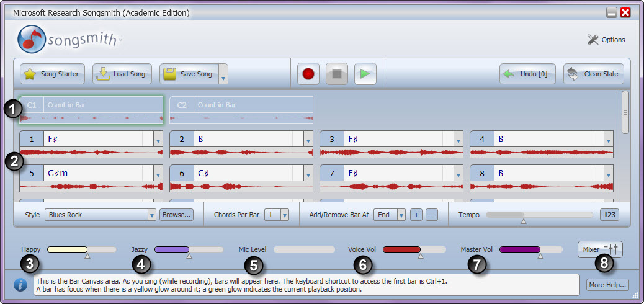The height and width of the screenshot is (304, 644).
Task: Click the Clean Slate button
Action: pyautogui.click(x=594, y=74)
